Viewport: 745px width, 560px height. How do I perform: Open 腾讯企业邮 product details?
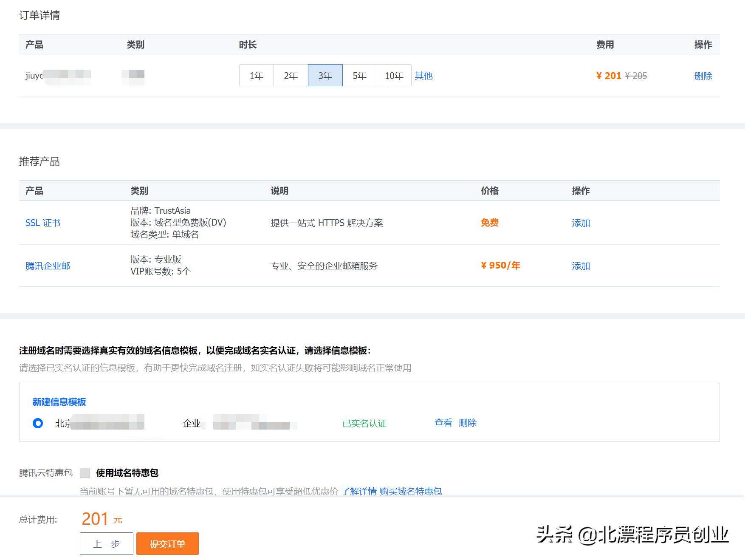coord(48,266)
